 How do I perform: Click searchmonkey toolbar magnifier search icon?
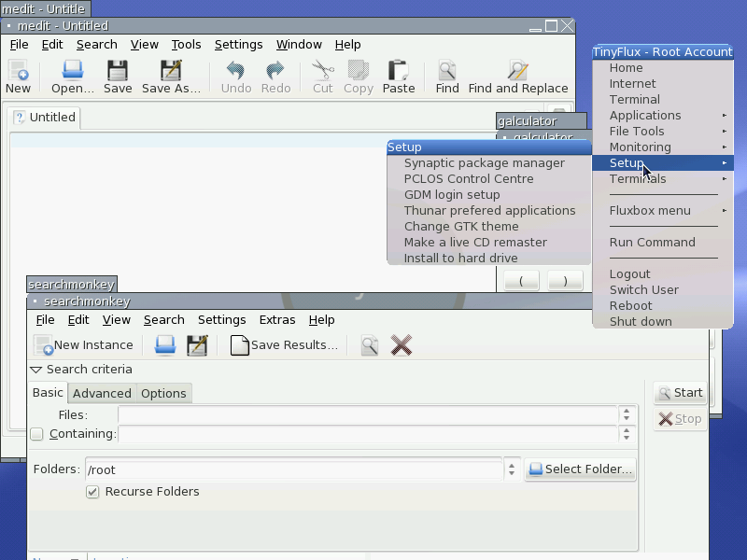click(x=370, y=344)
